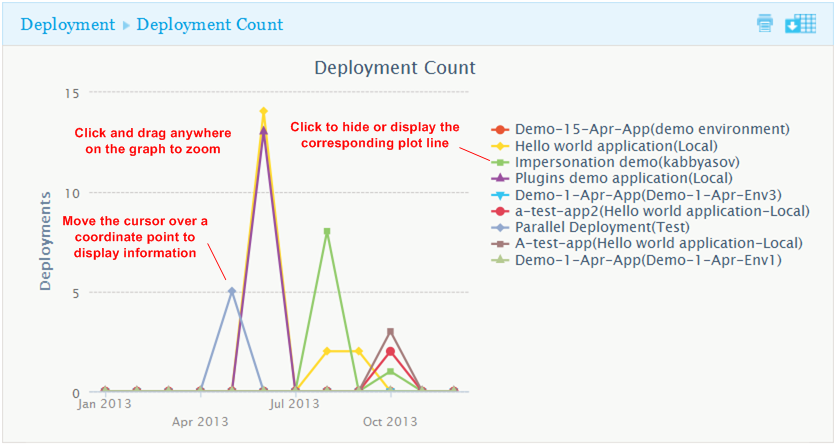Click the Jul 2013 axis label

pos(294,404)
